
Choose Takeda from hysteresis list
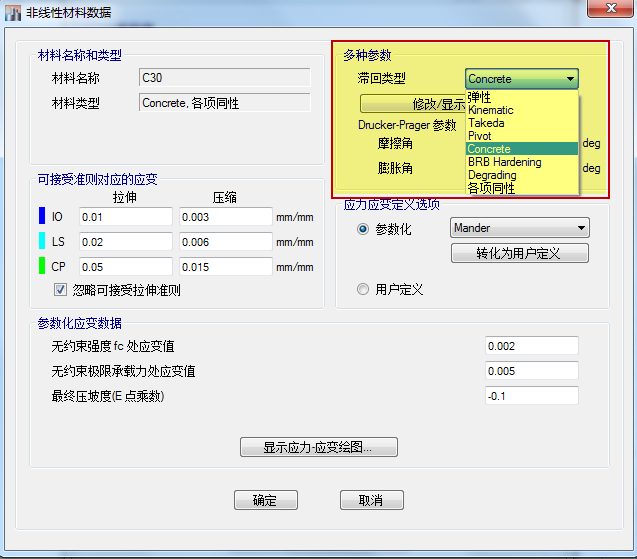[486, 123]
